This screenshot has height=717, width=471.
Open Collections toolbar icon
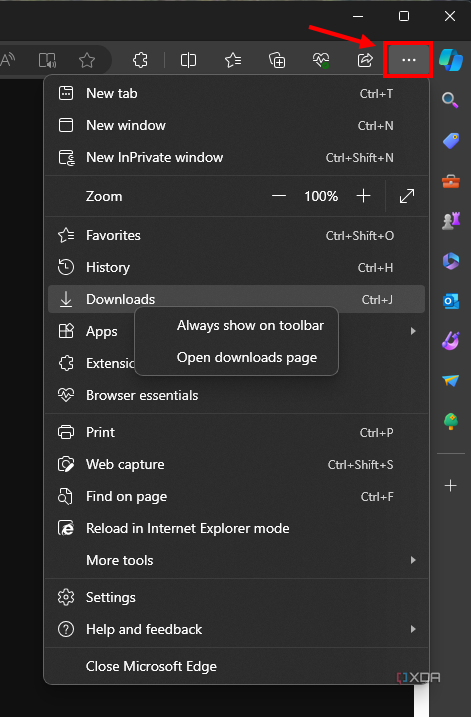point(277,60)
